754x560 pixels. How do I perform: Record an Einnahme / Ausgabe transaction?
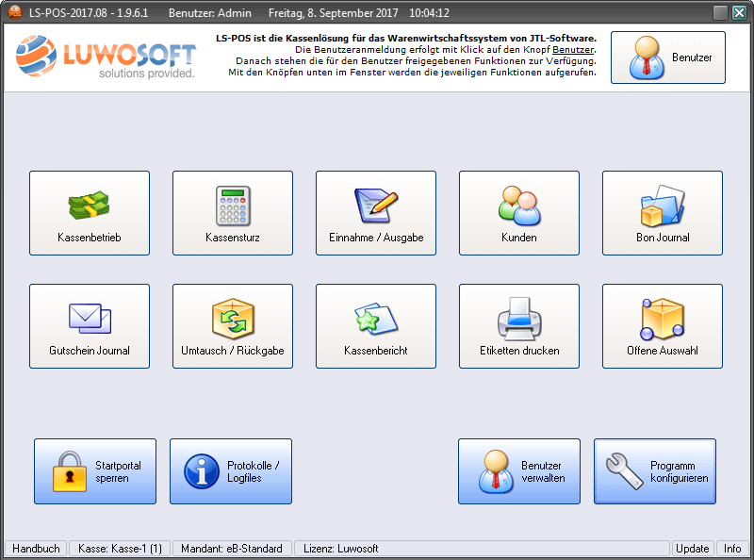pos(376,213)
